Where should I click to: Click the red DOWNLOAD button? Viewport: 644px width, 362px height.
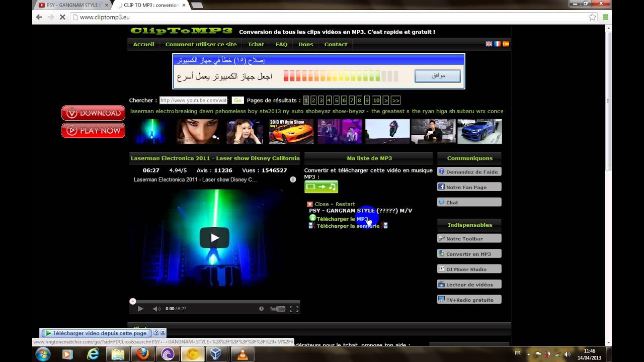tap(93, 113)
